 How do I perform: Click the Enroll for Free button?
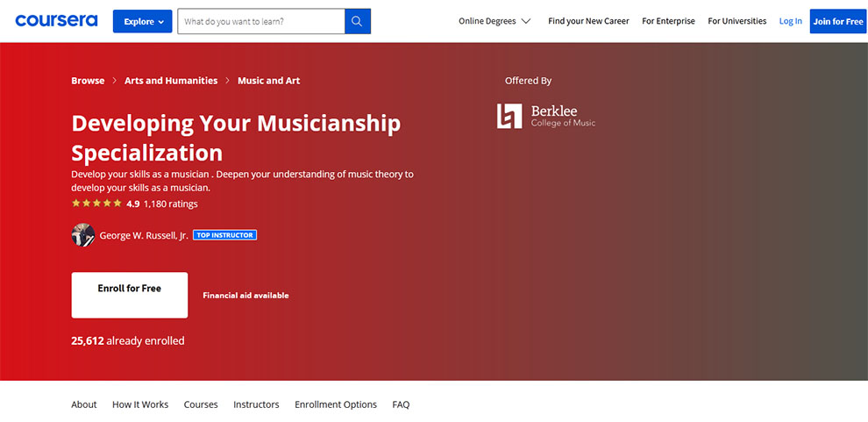pos(130,295)
